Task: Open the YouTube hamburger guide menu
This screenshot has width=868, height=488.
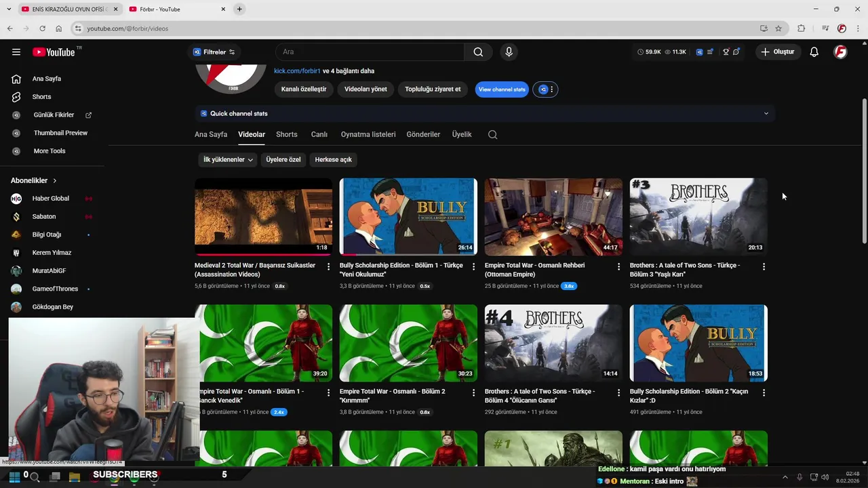Action: click(16, 52)
